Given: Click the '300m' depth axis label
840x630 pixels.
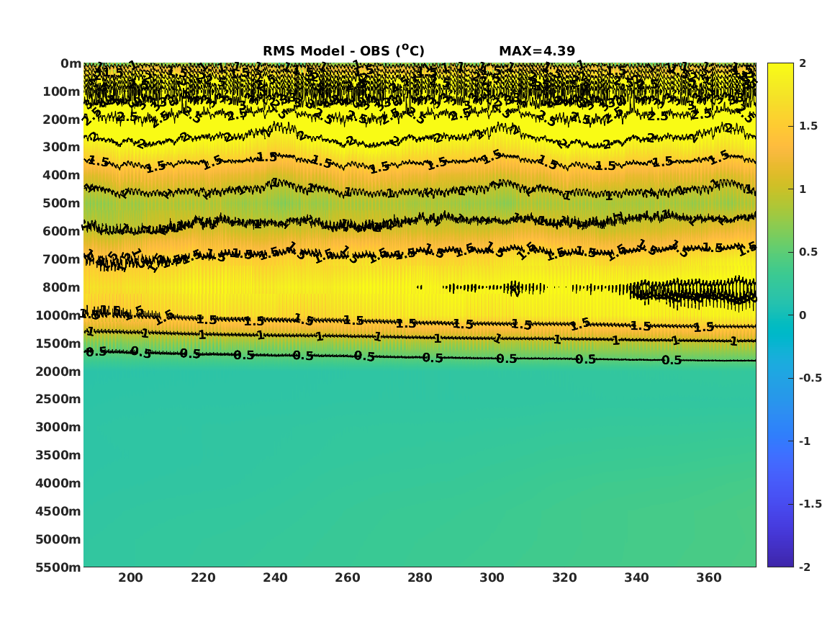Looking at the screenshot, I should 62,148.
